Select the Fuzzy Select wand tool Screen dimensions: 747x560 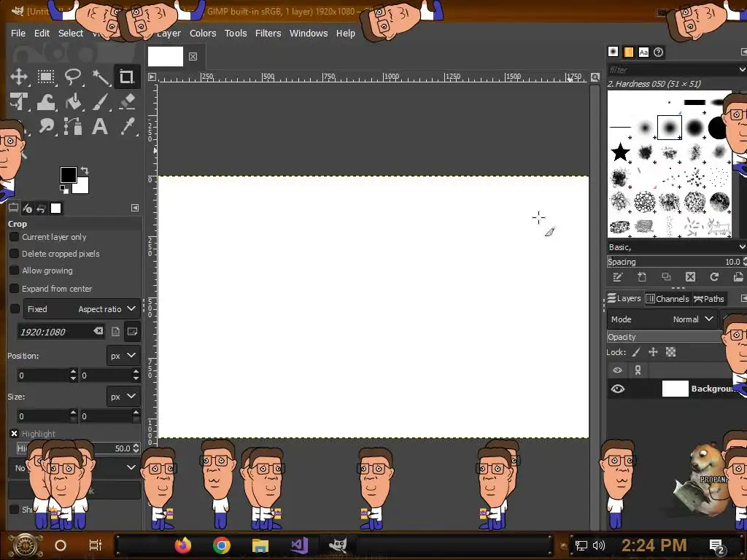pyautogui.click(x=100, y=77)
